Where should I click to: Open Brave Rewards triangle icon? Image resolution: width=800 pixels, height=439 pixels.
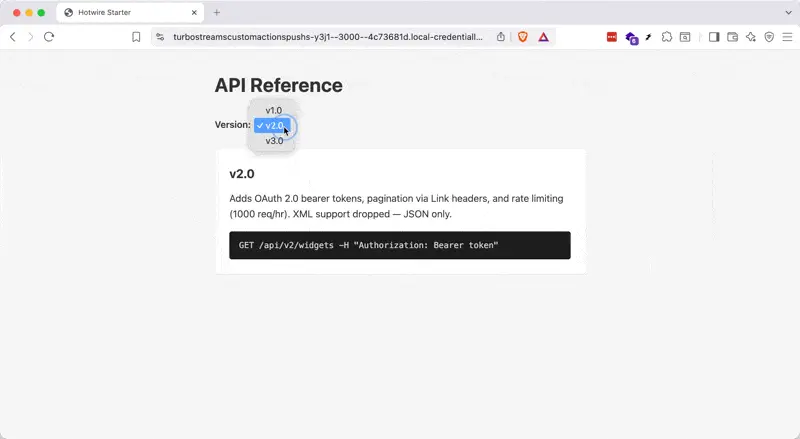544,37
